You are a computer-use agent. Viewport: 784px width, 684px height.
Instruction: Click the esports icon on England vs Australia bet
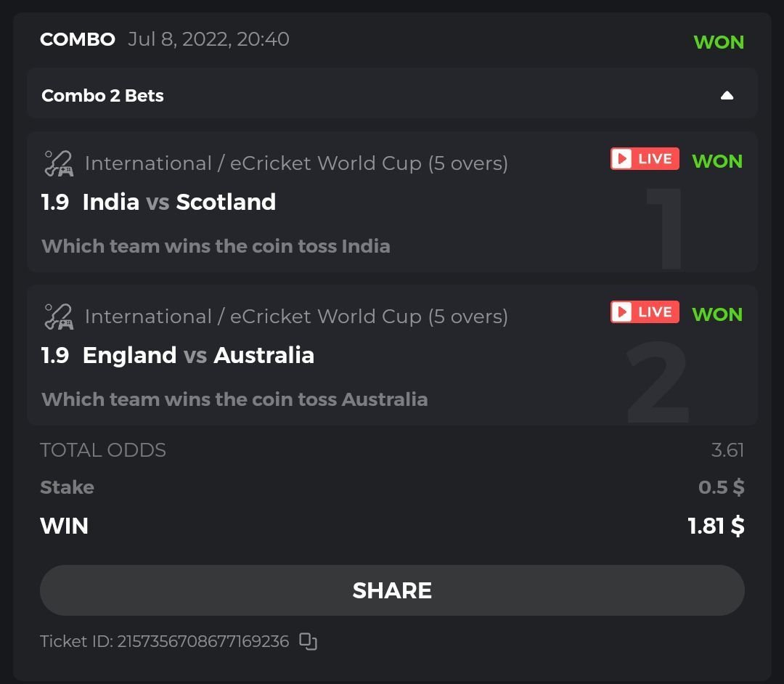coord(58,317)
